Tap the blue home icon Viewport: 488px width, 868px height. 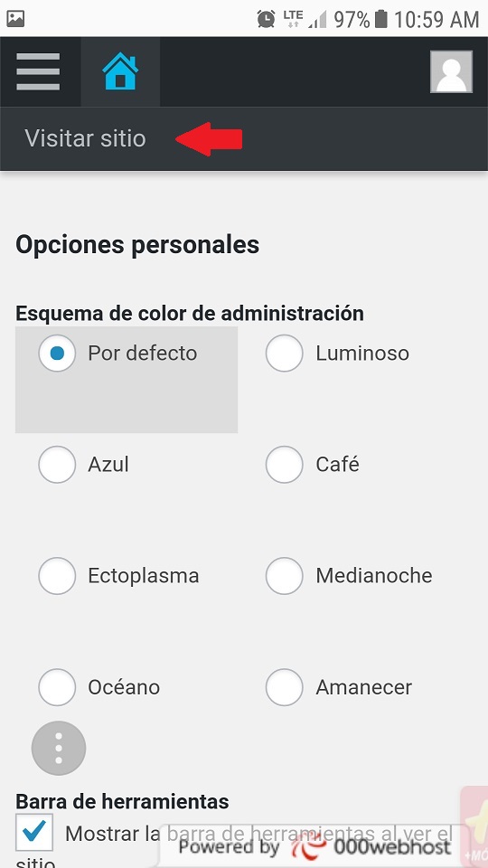(x=120, y=71)
